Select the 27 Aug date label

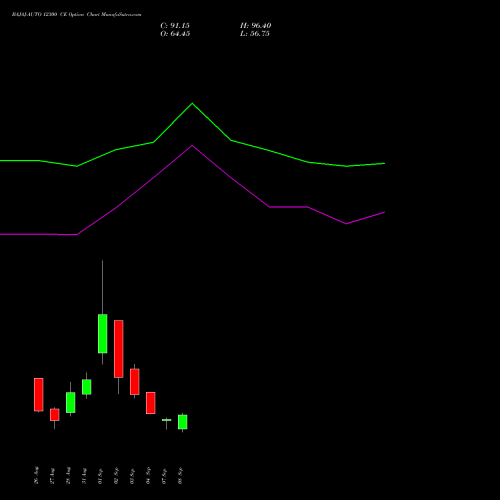point(52,475)
